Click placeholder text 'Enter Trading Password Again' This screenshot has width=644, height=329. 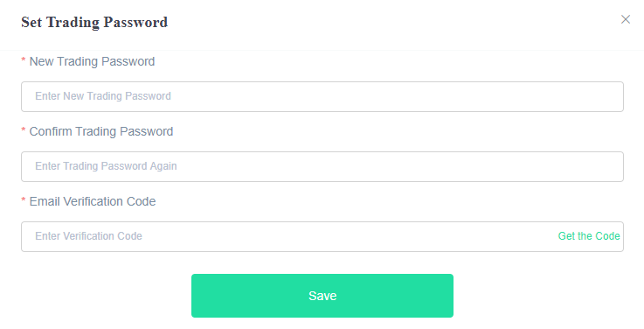106,166
